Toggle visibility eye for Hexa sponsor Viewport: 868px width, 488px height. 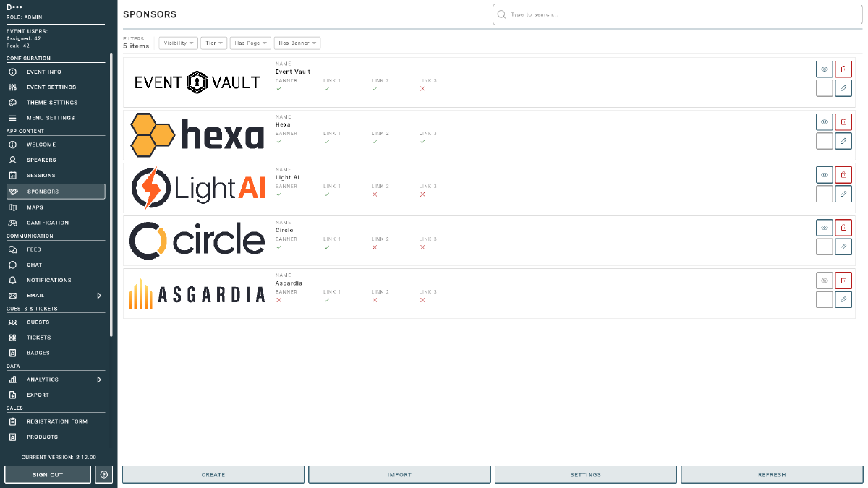824,122
